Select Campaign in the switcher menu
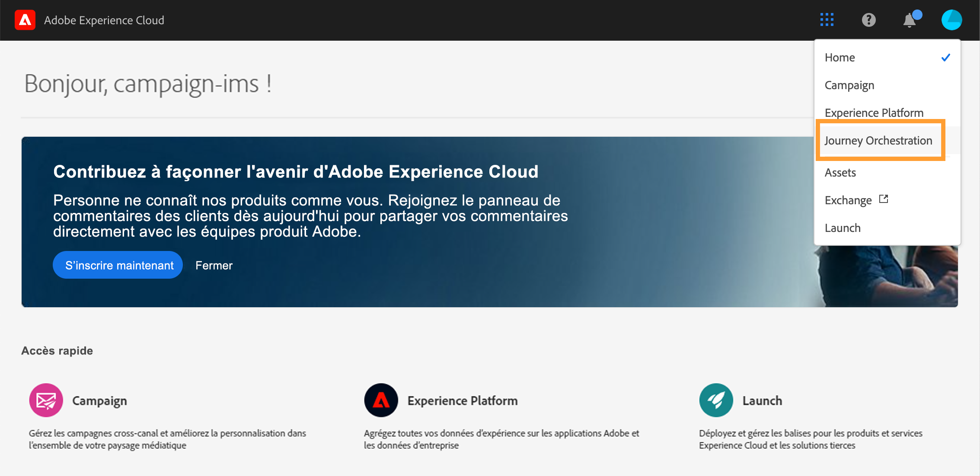This screenshot has width=980, height=476. [x=849, y=85]
